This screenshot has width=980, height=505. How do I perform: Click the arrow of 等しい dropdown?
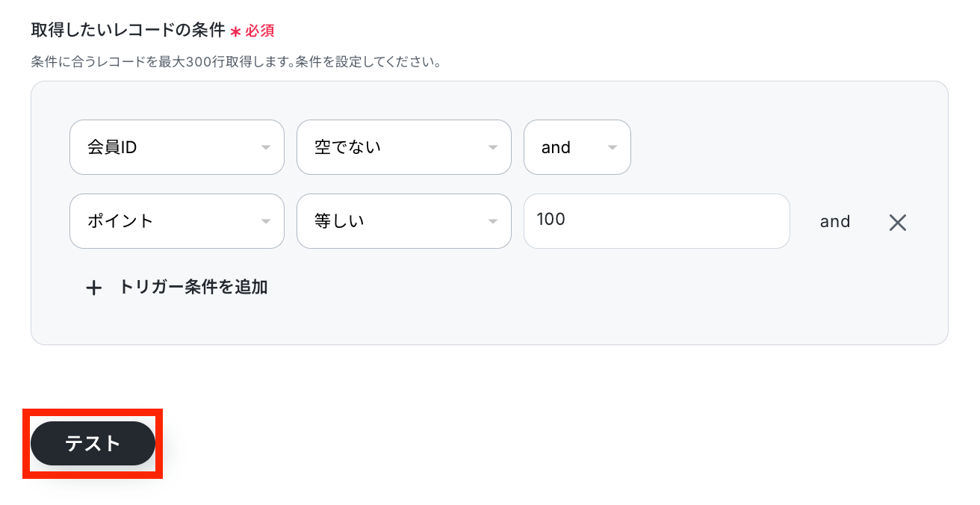[493, 222]
